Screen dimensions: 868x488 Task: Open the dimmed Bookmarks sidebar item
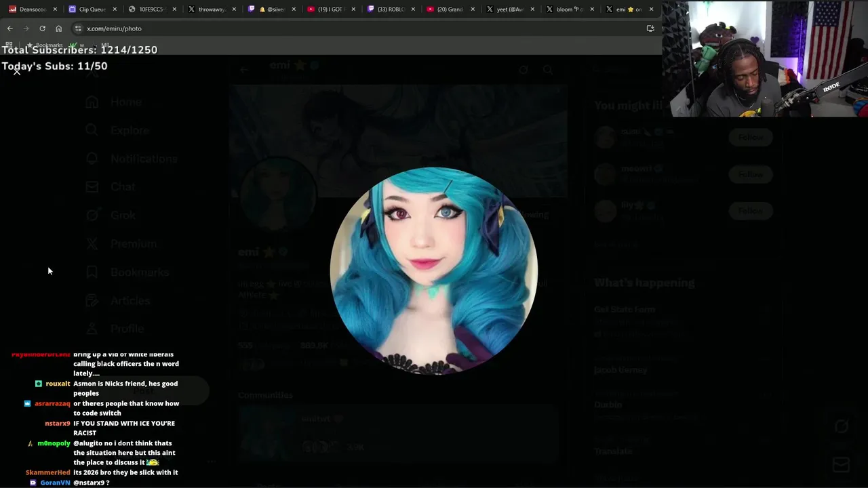127,272
